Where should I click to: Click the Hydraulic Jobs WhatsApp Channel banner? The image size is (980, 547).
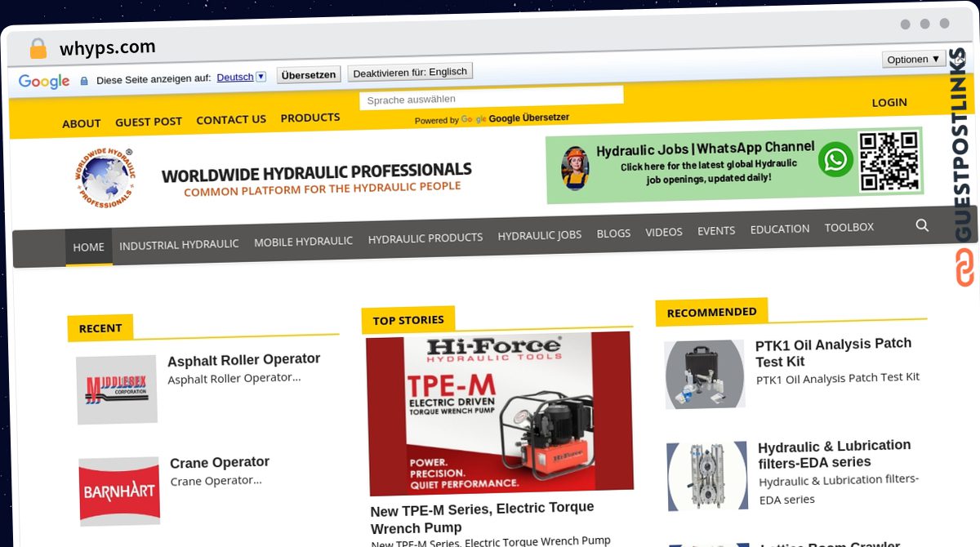tap(734, 165)
